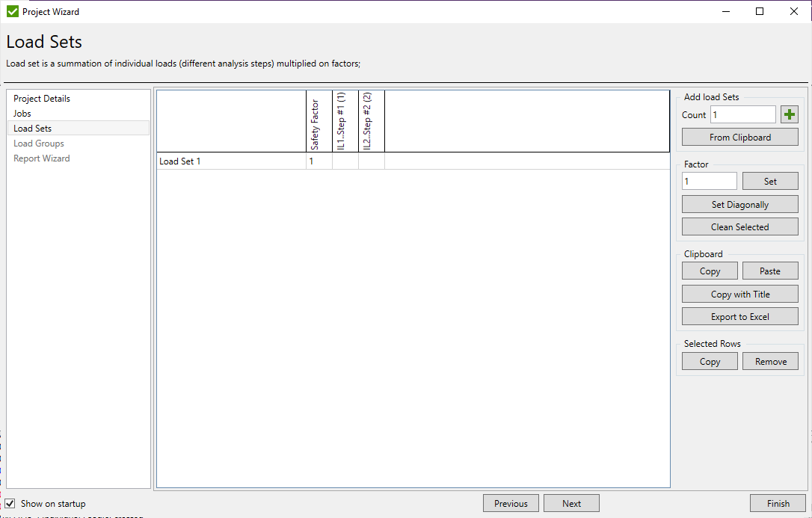The image size is (812, 518).
Task: Minimize the Project Wizard window
Action: pyautogui.click(x=726, y=11)
